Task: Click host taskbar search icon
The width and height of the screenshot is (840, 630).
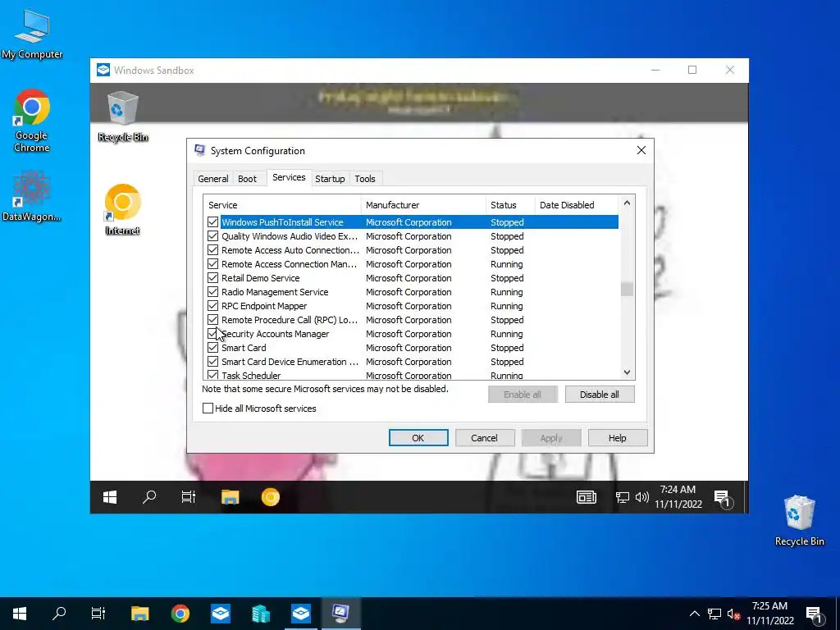Action: [x=59, y=614]
